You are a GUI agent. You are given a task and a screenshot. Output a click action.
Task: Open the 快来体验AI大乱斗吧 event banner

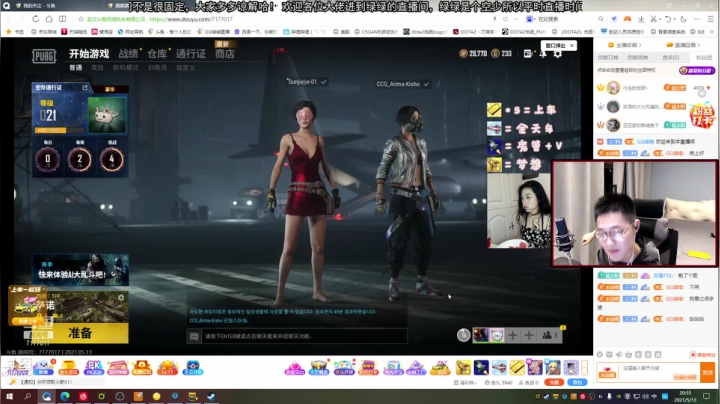pos(80,270)
